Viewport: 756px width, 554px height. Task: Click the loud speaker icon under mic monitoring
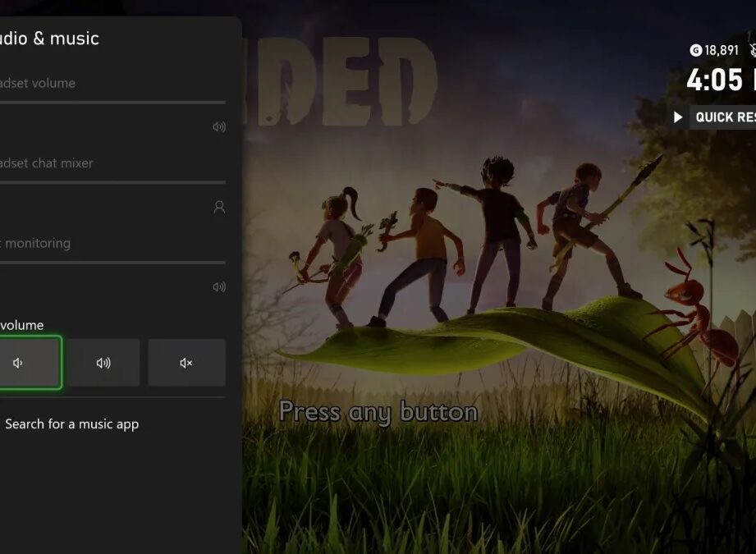tap(219, 287)
